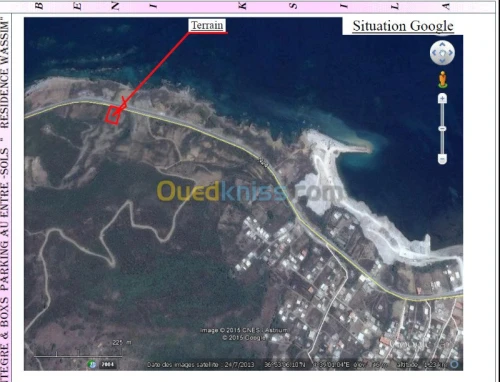500x382 pixels.
Task: Click the © 2015 Google copyright text
Action: [x=244, y=338]
